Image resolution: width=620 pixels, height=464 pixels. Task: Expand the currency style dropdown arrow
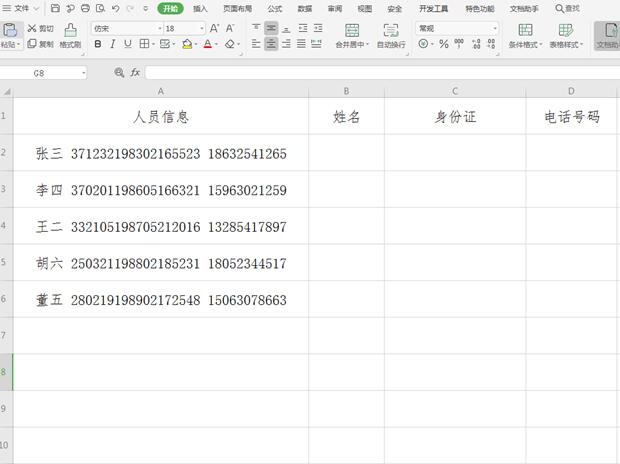point(432,44)
